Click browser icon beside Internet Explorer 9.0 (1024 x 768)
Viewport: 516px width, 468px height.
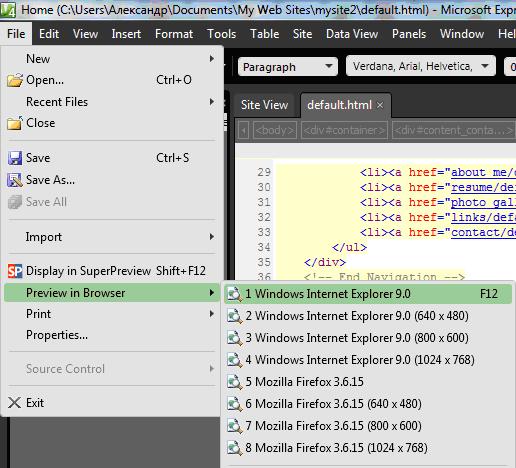coord(235,360)
